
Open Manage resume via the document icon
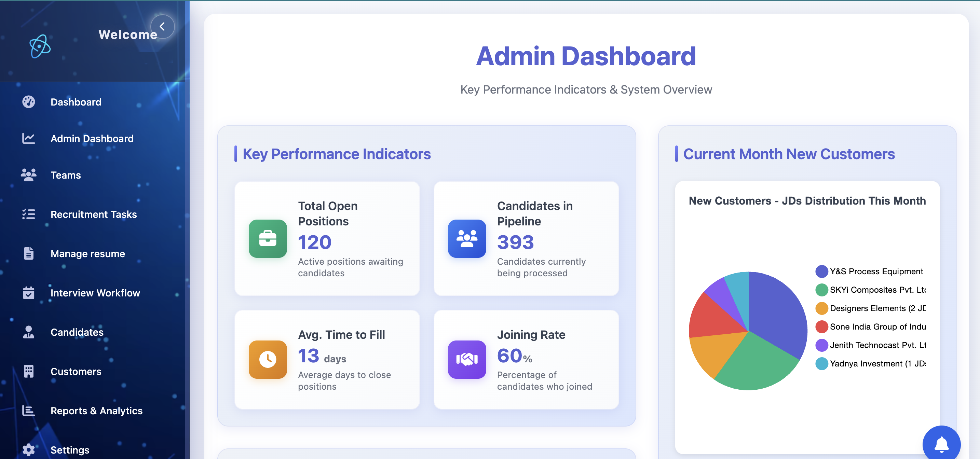(29, 254)
